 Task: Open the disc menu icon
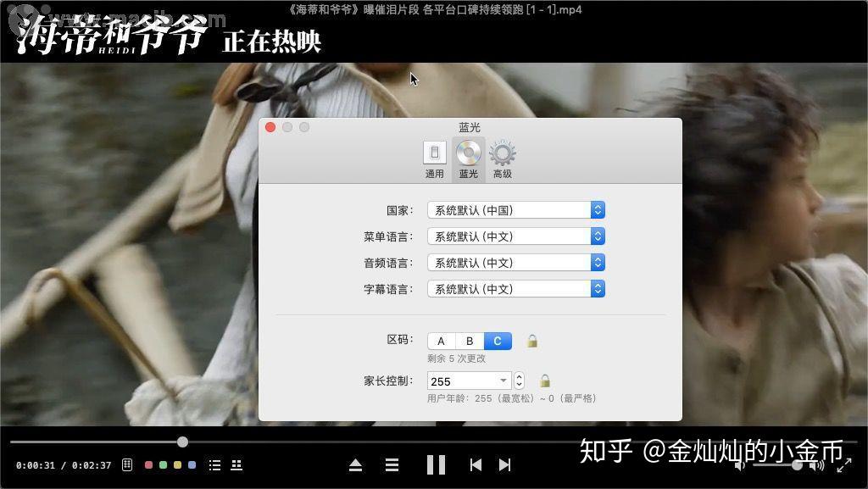coord(391,464)
